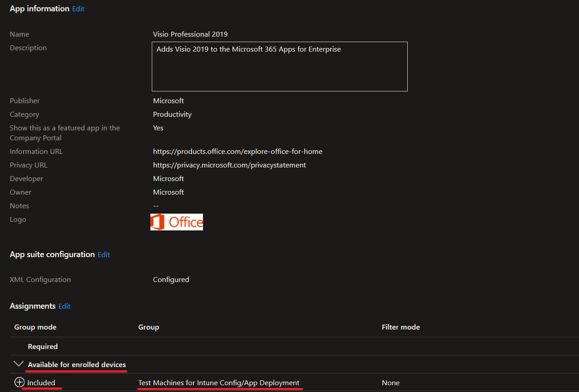This screenshot has height=392, width=579.
Task: Select 'Test Machines for Intune Config/App Deployment' group
Action: coord(219,383)
